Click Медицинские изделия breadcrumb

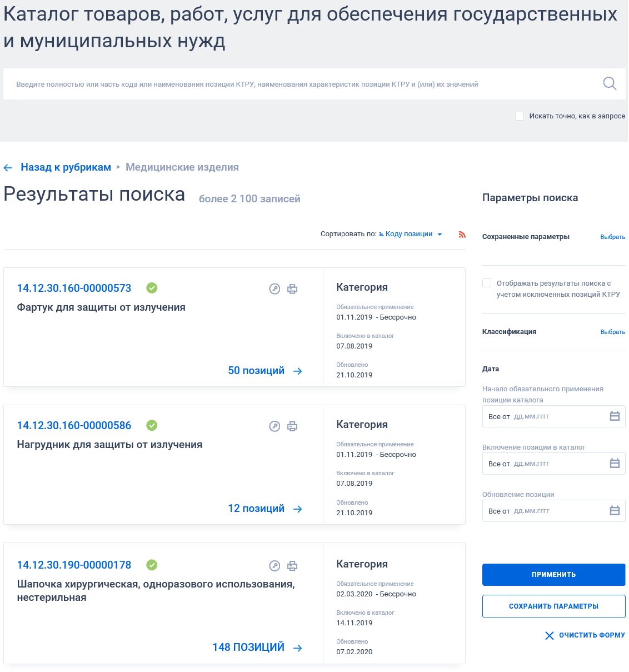point(182,167)
